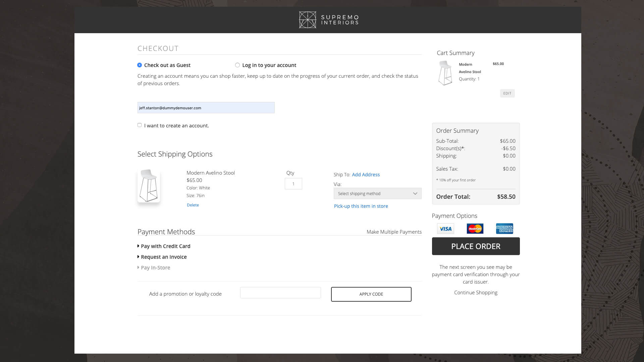Click the American Express payment icon
Viewport: 644px width, 362px height.
tap(505, 228)
